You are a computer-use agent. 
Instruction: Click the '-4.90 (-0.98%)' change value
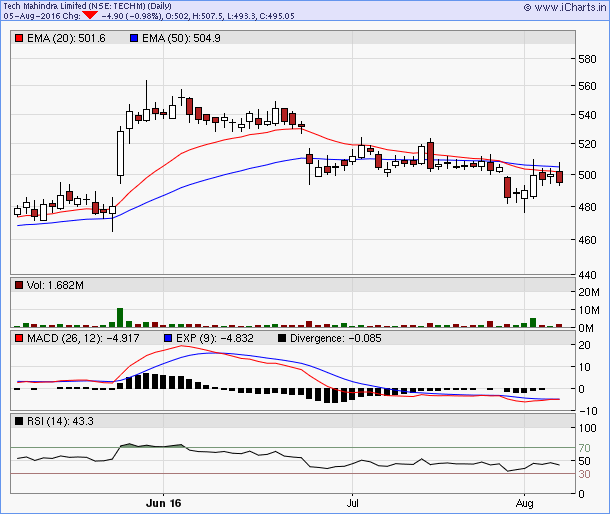pyautogui.click(x=131, y=16)
